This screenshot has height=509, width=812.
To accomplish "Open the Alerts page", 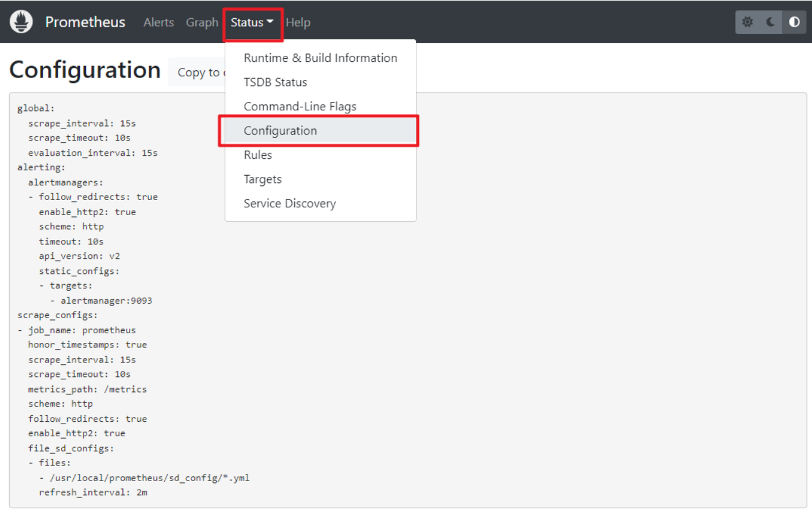I will 159,22.
